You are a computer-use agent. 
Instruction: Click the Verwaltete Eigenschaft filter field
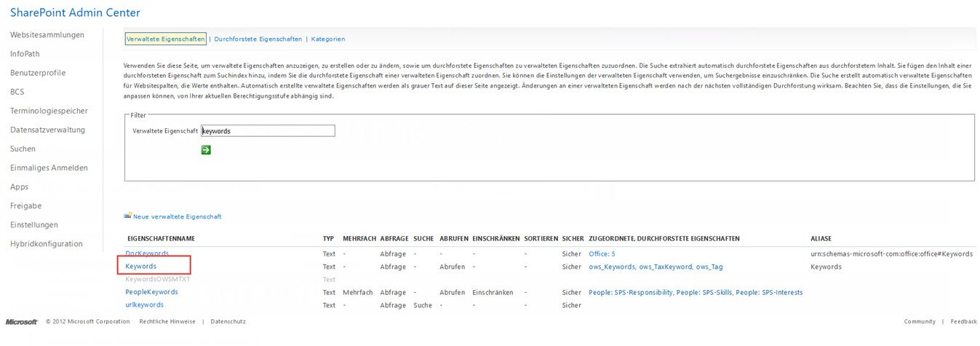pyautogui.click(x=268, y=131)
